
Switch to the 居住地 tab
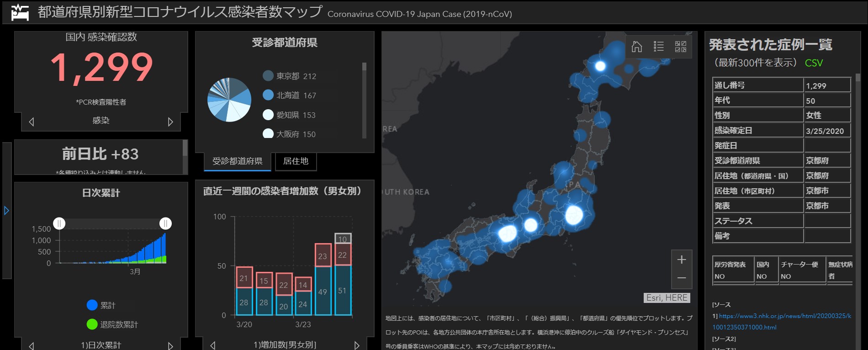[296, 161]
